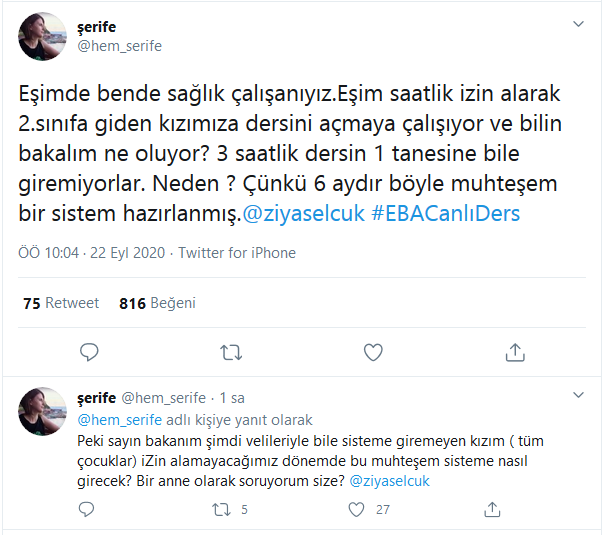
Task: Expand reply tweet options chevron
Action: (x=578, y=397)
